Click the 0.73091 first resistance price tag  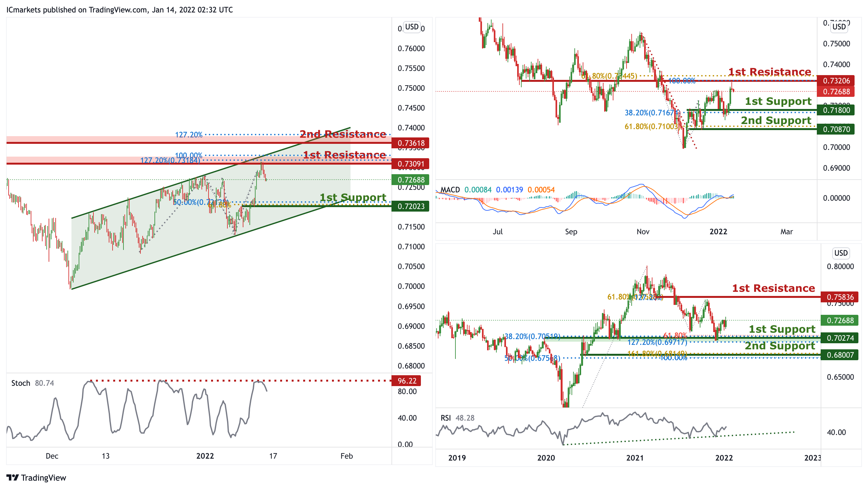[410, 164]
